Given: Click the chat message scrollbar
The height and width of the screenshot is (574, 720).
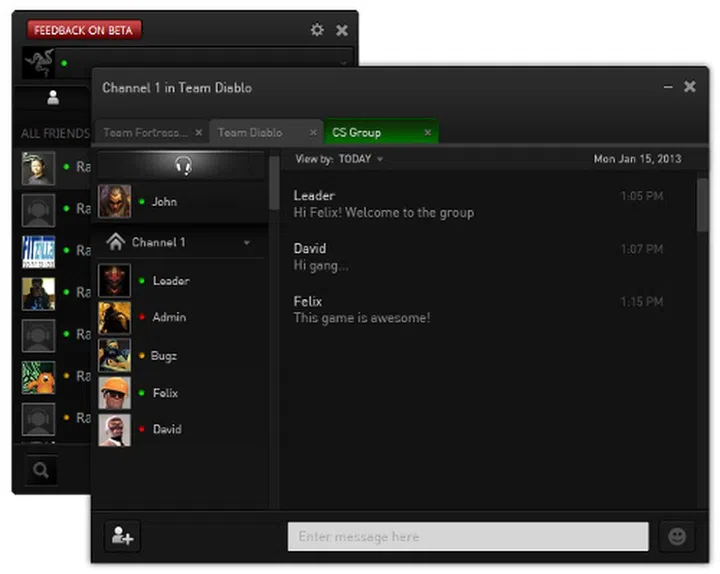Looking at the screenshot, I should [702, 205].
